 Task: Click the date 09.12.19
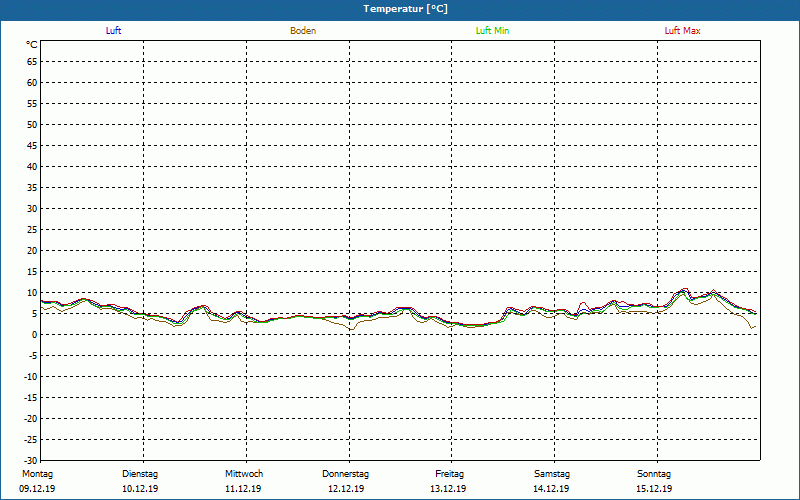click(37, 489)
